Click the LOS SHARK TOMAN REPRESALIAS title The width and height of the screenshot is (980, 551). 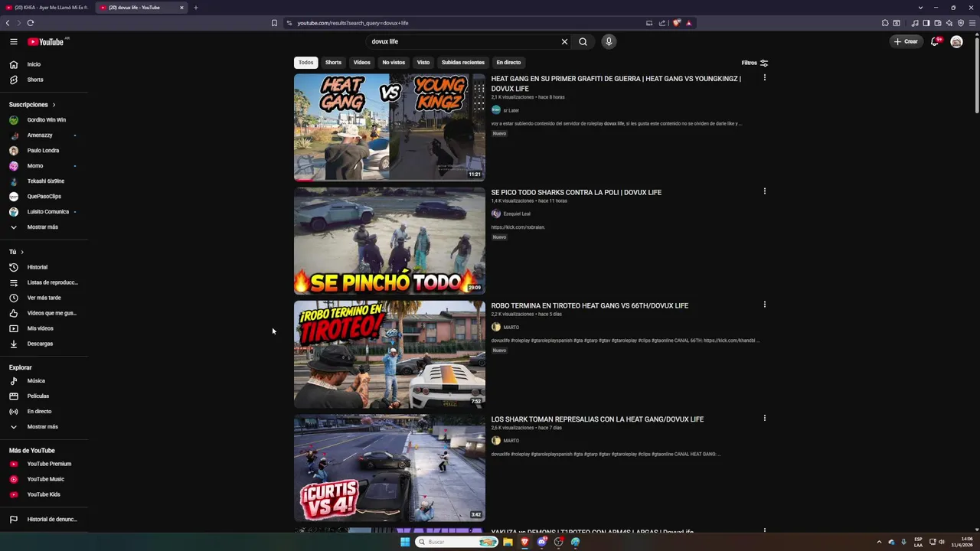(597, 419)
